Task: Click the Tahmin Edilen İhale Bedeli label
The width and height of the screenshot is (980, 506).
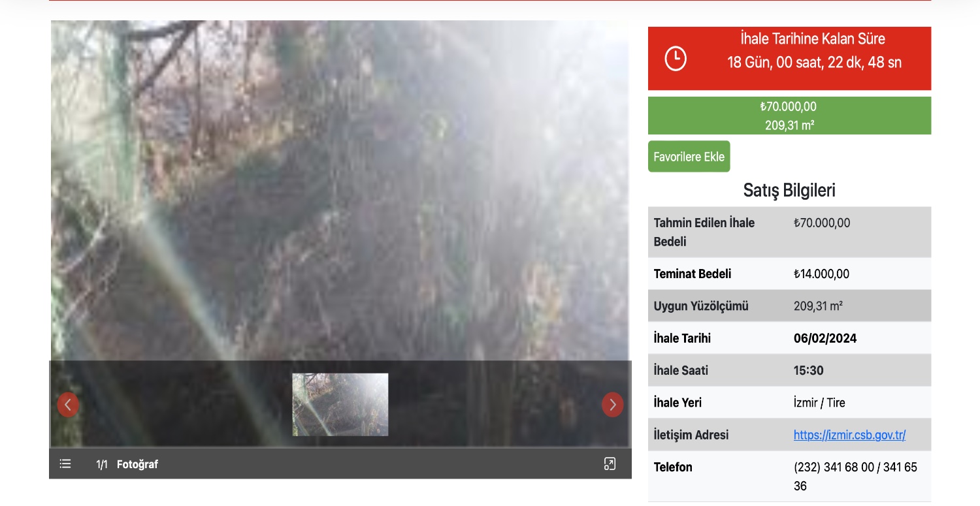Action: click(x=704, y=232)
